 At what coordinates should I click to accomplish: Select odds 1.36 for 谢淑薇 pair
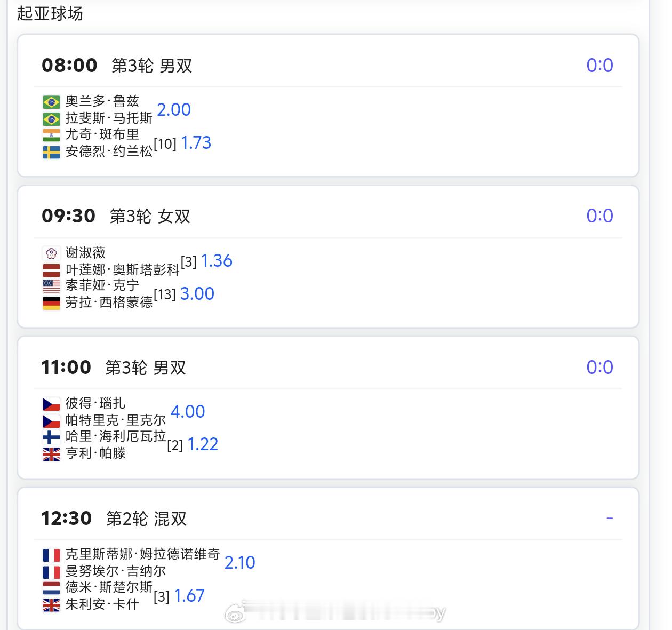click(x=217, y=261)
